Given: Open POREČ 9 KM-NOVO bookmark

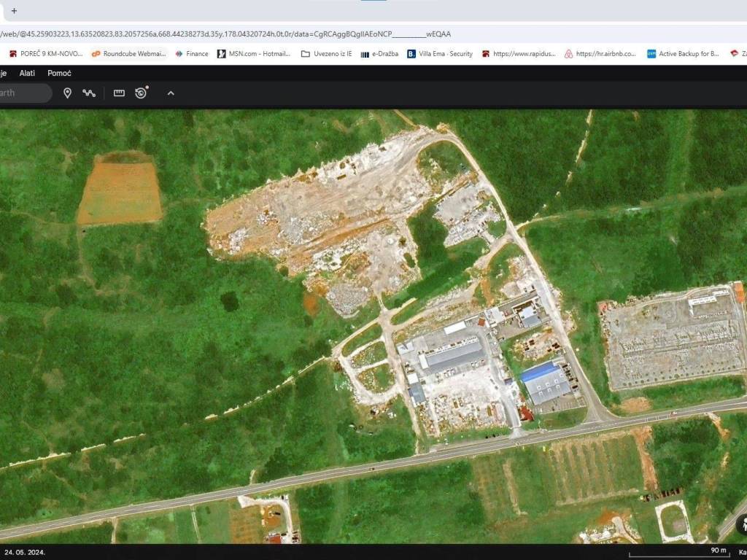Looking at the screenshot, I should point(45,53).
